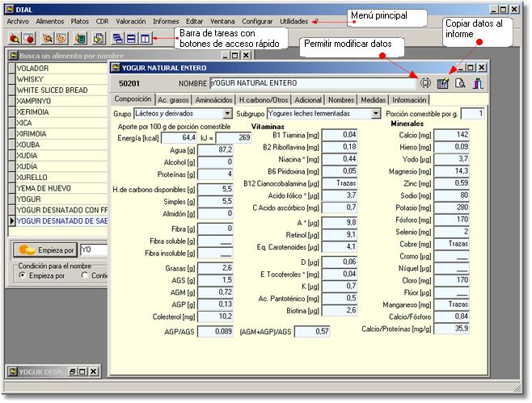Click the minimized YOGUR DESN window icon

[x=13, y=372]
